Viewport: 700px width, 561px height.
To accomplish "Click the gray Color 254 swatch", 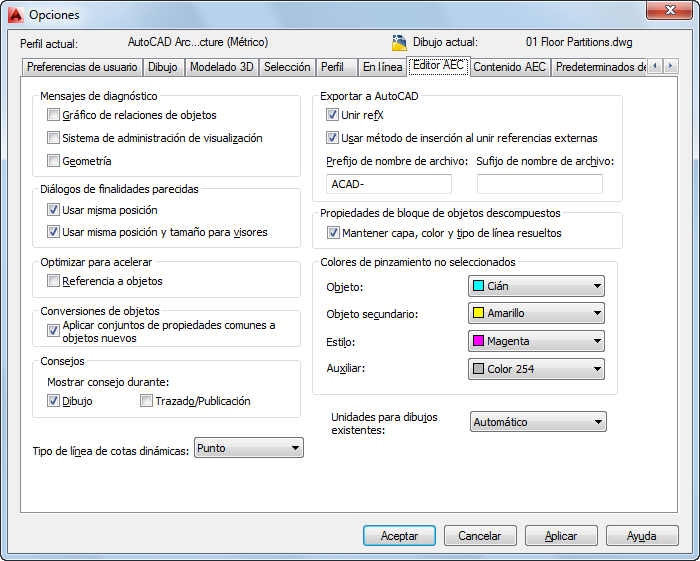I will (479, 369).
